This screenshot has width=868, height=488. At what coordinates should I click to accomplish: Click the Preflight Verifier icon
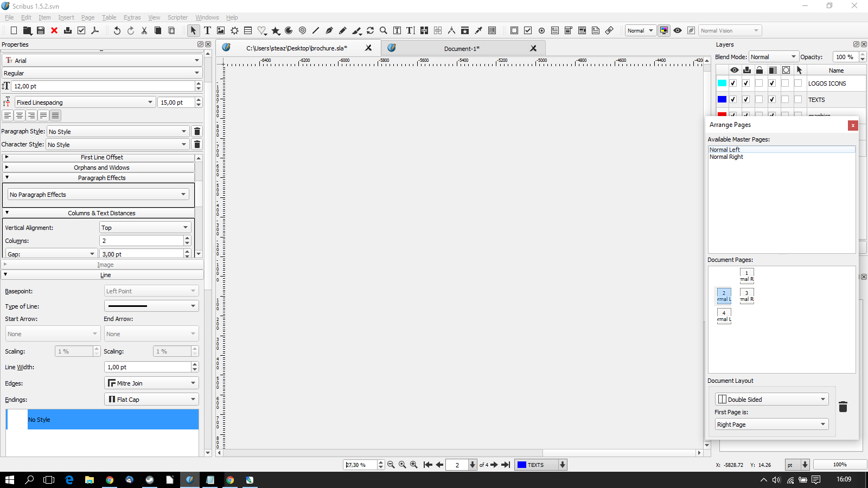[81, 31]
